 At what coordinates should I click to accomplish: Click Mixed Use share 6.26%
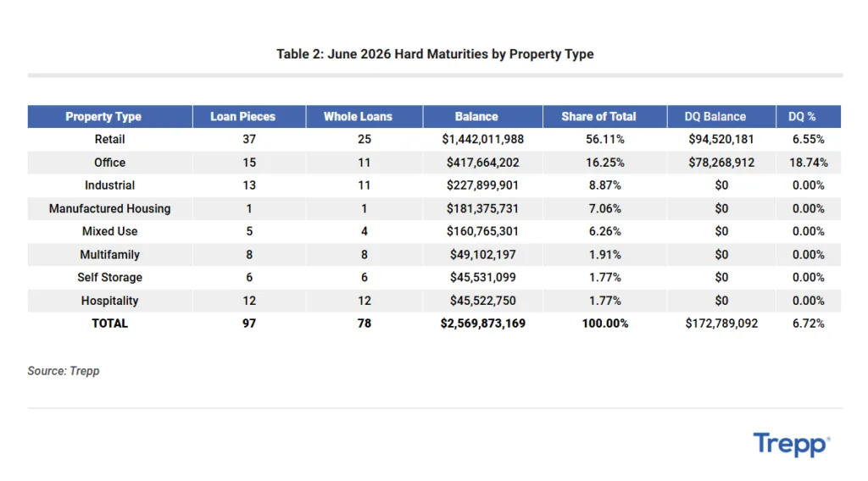click(605, 231)
